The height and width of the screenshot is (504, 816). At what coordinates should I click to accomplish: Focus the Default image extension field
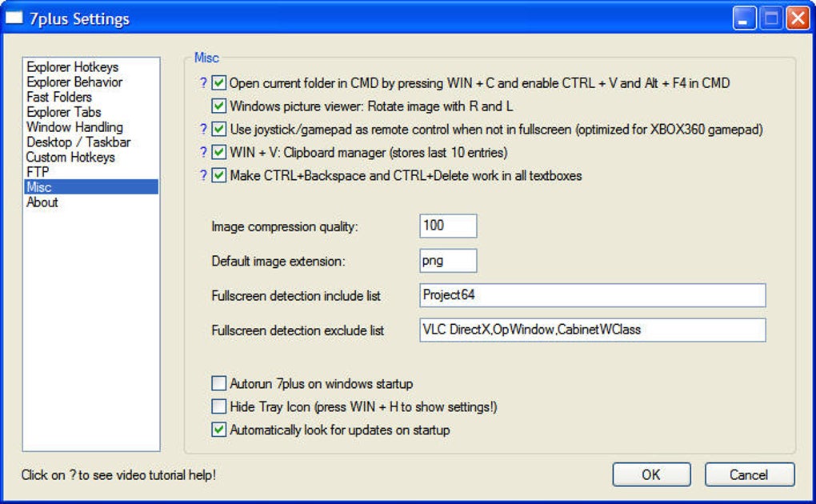click(448, 260)
